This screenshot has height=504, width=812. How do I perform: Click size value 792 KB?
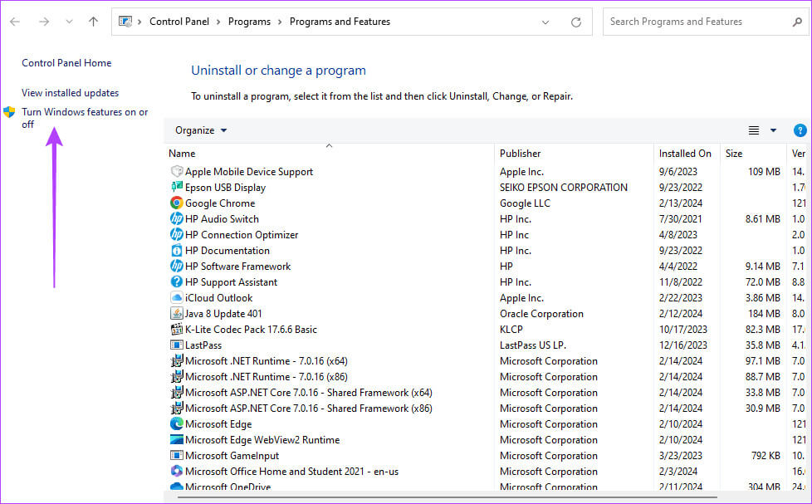pos(766,456)
